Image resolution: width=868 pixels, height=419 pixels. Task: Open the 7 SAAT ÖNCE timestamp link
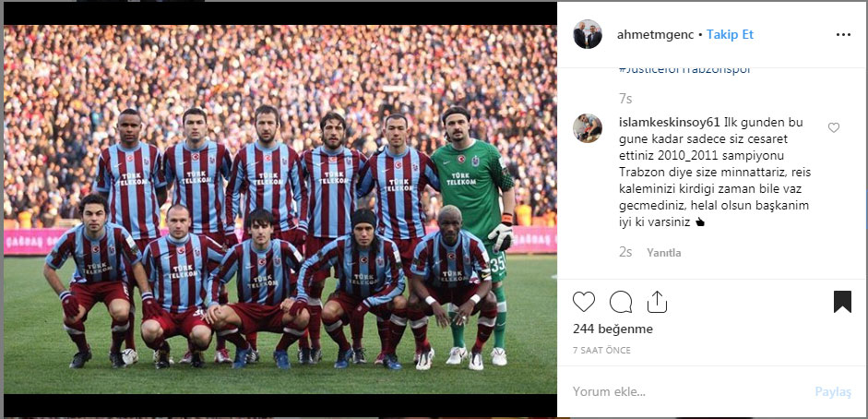point(601,351)
